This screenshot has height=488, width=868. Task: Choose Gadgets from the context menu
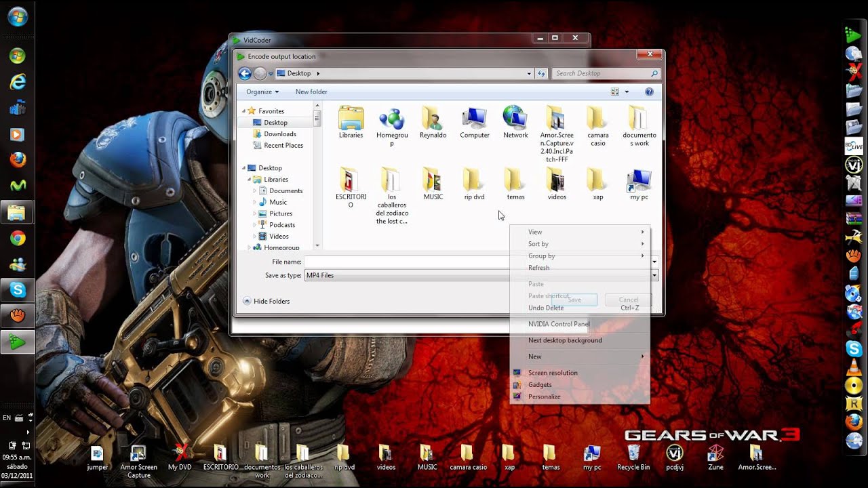pyautogui.click(x=580, y=384)
